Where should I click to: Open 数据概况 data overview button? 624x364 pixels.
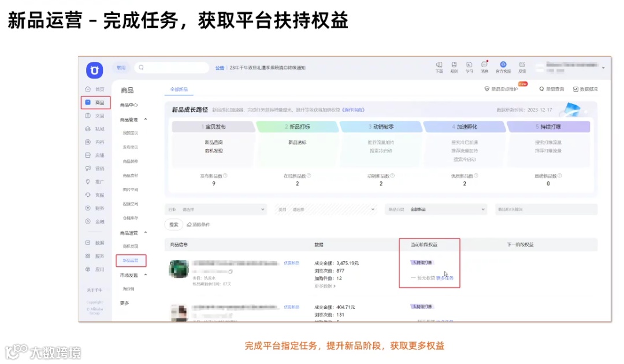point(585,89)
